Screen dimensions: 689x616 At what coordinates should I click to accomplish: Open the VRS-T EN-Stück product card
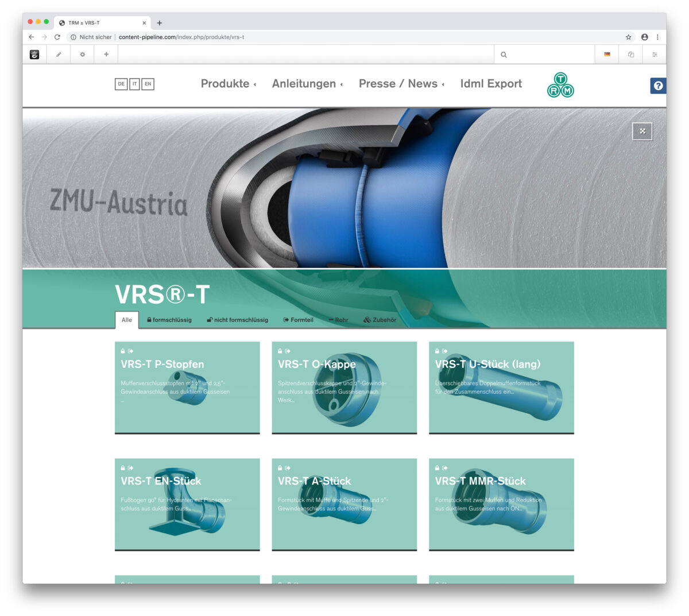click(187, 505)
